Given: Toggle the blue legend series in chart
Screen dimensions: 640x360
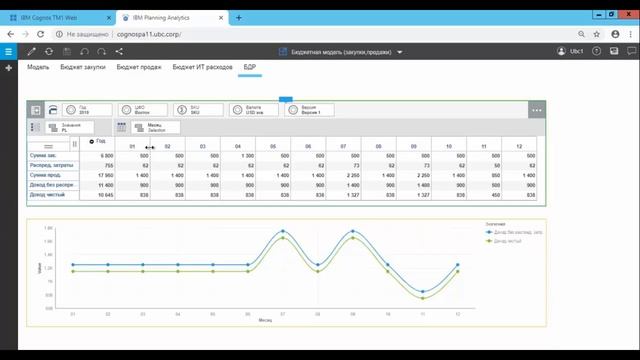Looking at the screenshot, I should pyautogui.click(x=514, y=232).
